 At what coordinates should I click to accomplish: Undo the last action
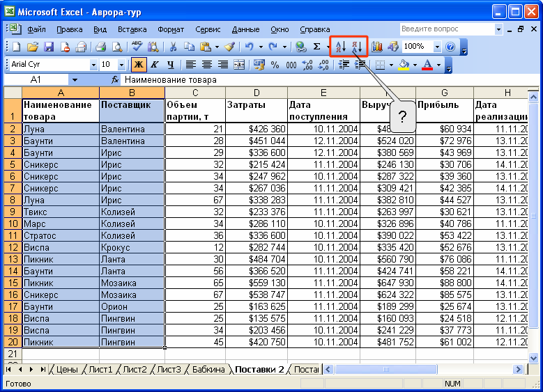click(249, 47)
